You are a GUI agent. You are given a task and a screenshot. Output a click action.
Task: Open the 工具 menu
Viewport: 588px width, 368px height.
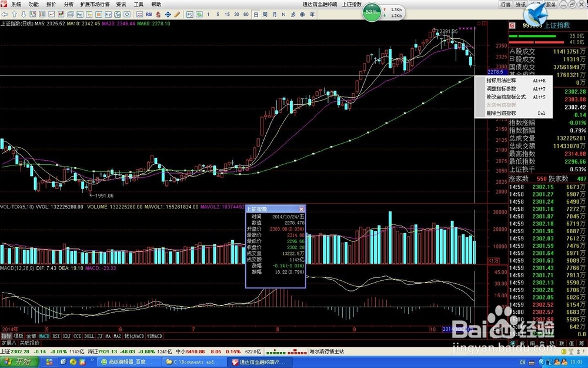click(139, 5)
